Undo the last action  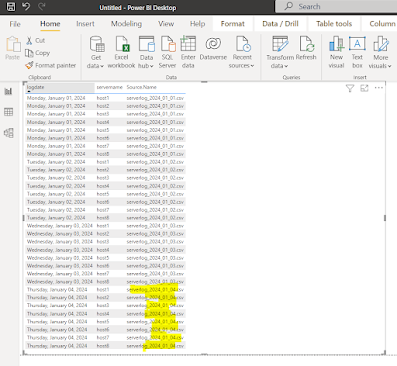click(x=26, y=7)
